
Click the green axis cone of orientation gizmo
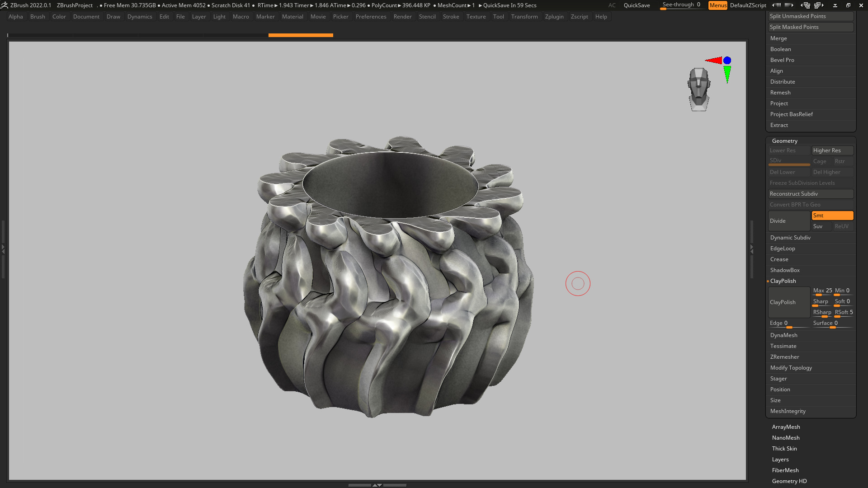(727, 74)
